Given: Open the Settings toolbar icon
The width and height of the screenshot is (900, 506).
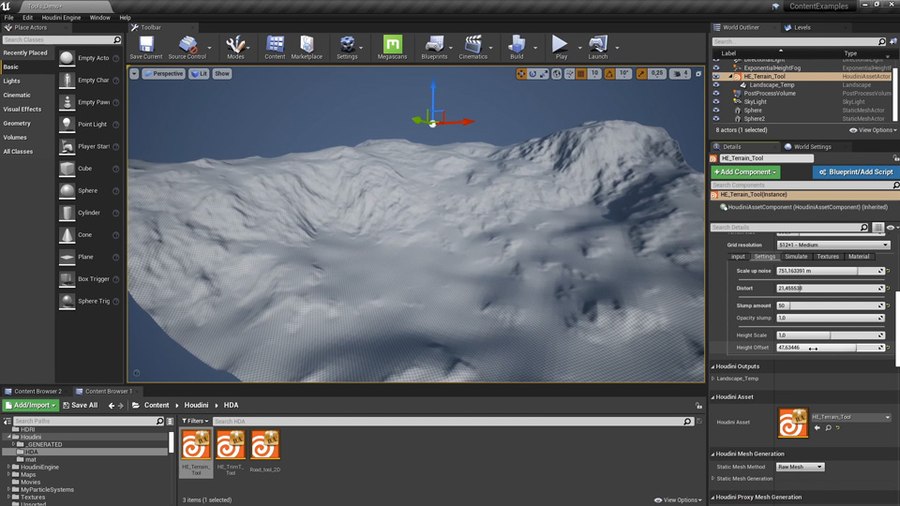Looking at the screenshot, I should [x=347, y=47].
